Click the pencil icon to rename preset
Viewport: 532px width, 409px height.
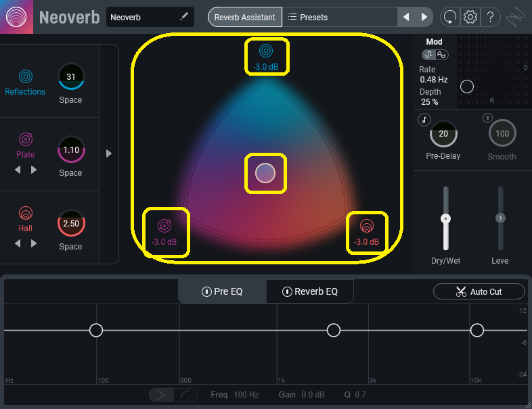(x=183, y=17)
